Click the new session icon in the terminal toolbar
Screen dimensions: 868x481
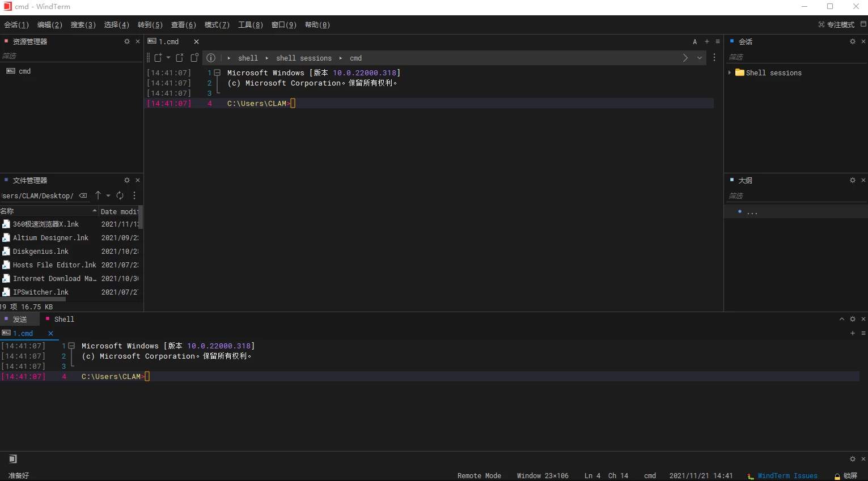point(158,58)
